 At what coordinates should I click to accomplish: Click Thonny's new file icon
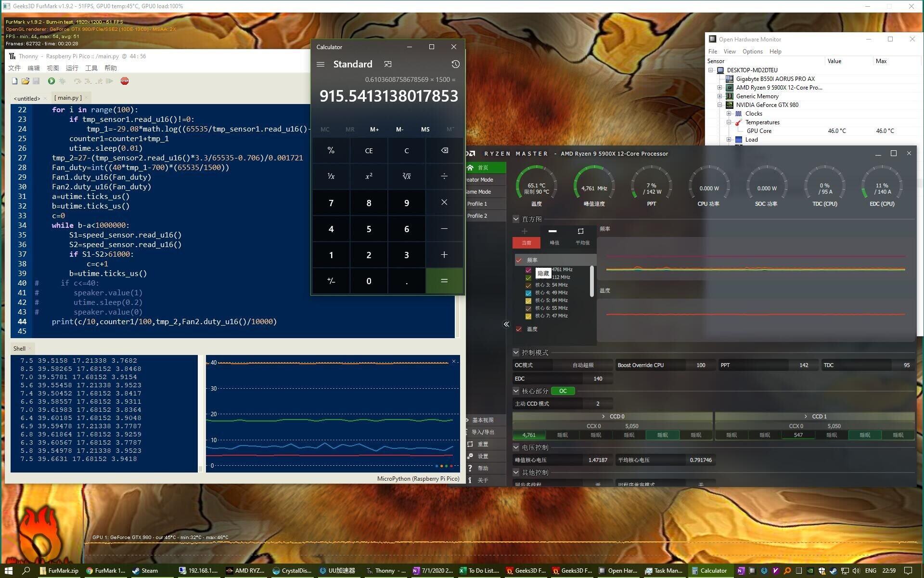[15, 81]
